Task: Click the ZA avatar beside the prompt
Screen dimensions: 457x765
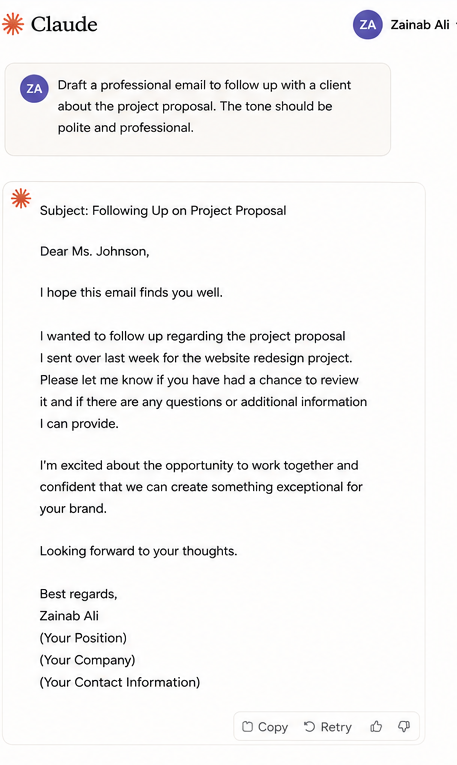Action: point(34,88)
